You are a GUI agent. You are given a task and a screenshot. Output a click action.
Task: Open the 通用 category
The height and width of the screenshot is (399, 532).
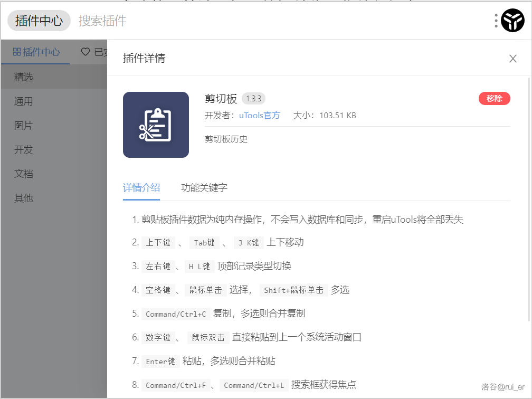24,101
